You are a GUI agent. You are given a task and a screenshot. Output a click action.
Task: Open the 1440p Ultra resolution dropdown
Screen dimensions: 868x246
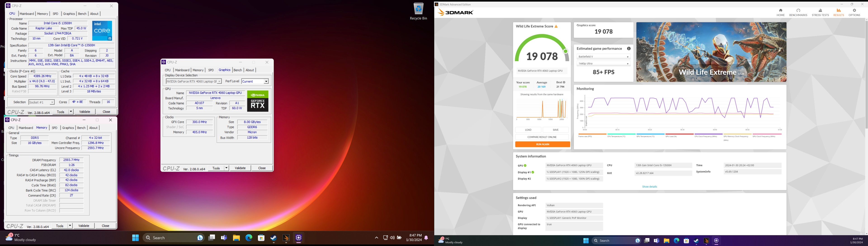click(x=603, y=63)
